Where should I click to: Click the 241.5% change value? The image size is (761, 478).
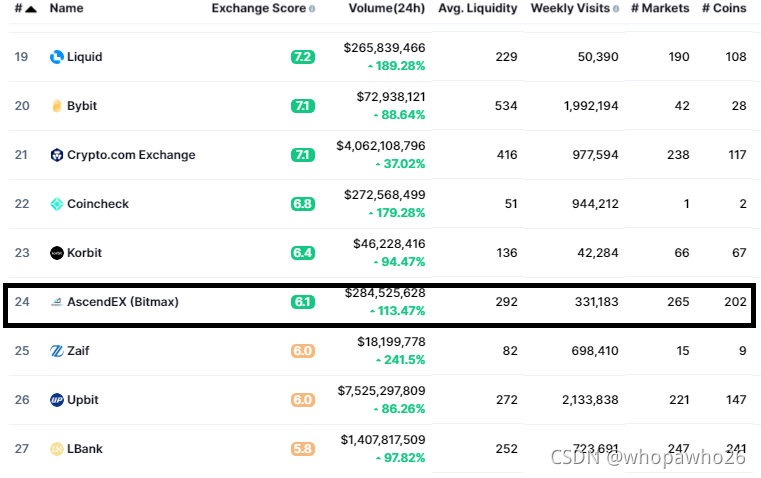[x=405, y=360]
